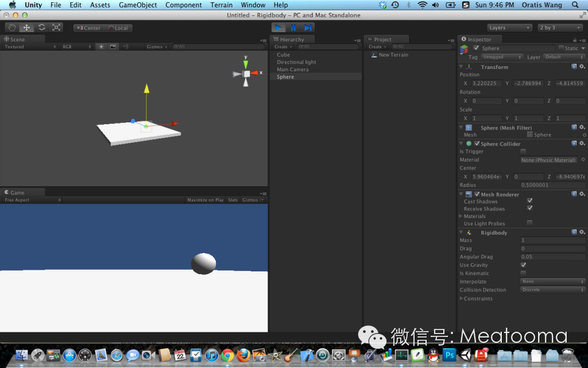Open the Assets menu

coord(100,5)
